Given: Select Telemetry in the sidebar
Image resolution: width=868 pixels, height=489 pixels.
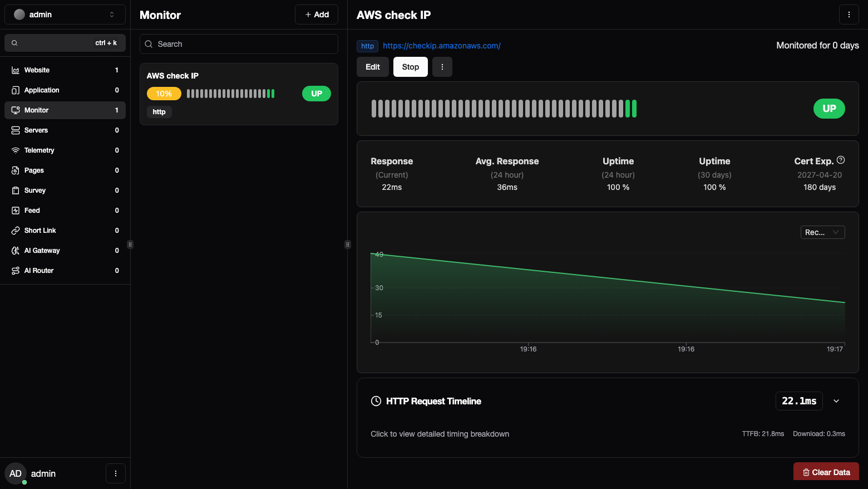Looking at the screenshot, I should tap(65, 150).
